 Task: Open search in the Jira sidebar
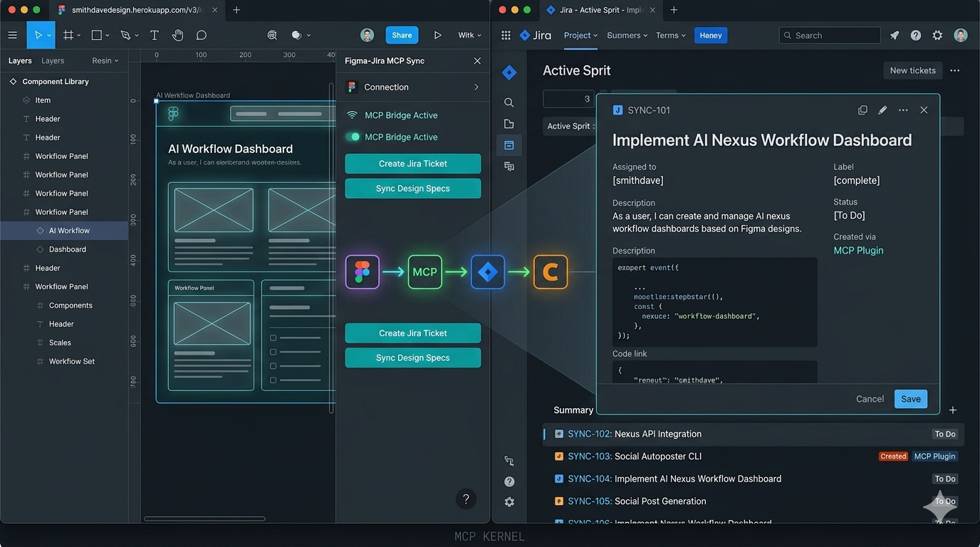[x=509, y=102]
